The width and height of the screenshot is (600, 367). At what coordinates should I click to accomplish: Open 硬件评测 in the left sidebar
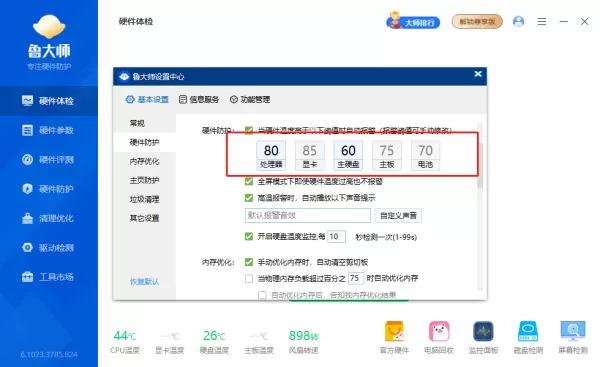coord(49,160)
